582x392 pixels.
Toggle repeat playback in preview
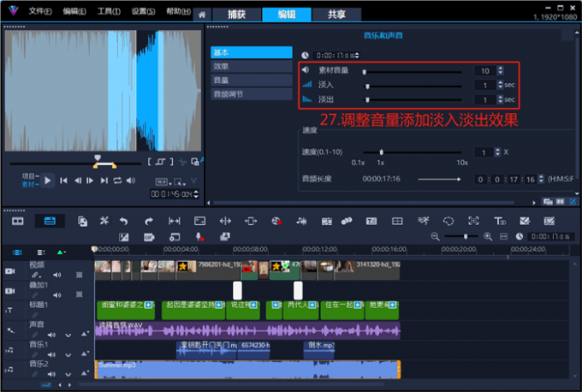click(x=117, y=181)
